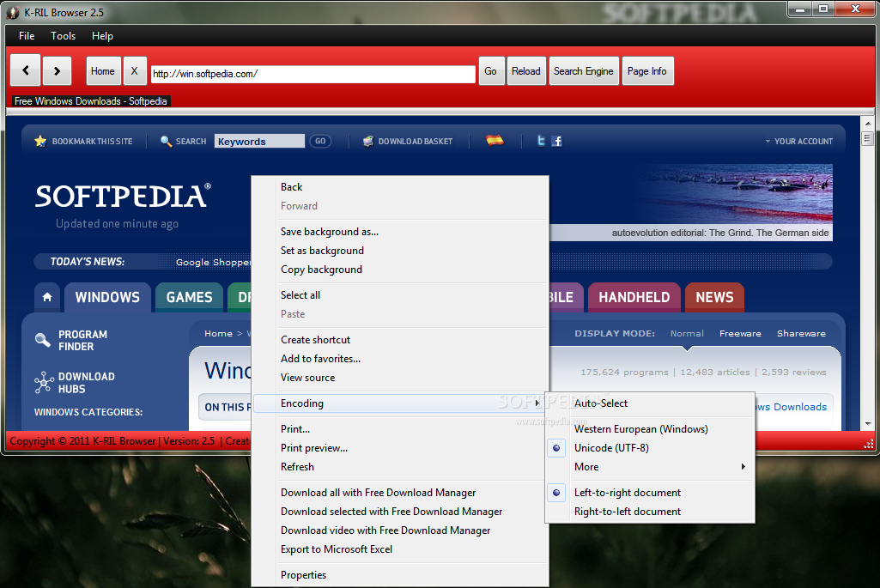This screenshot has width=880, height=588.
Task: Click the URL address field
Action: [x=313, y=74]
